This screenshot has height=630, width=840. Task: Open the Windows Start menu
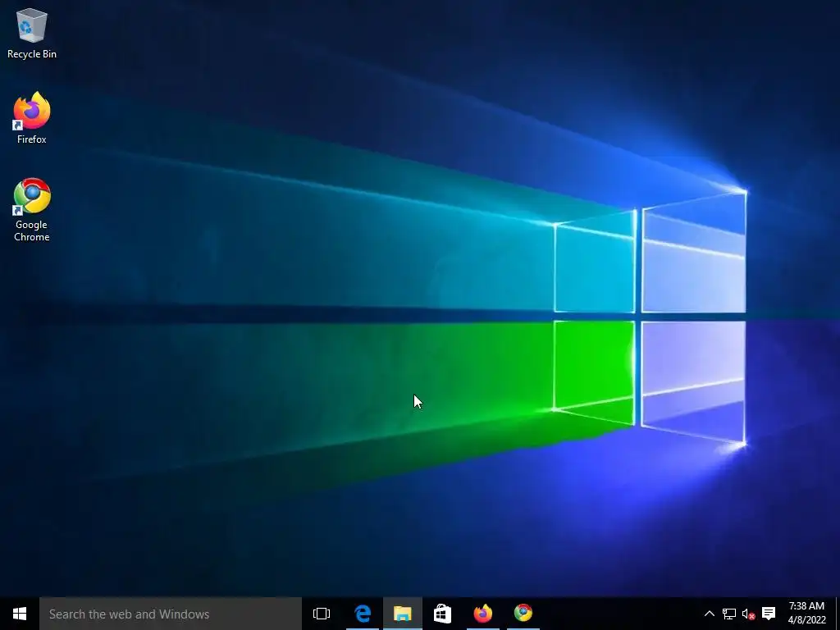[20, 614]
